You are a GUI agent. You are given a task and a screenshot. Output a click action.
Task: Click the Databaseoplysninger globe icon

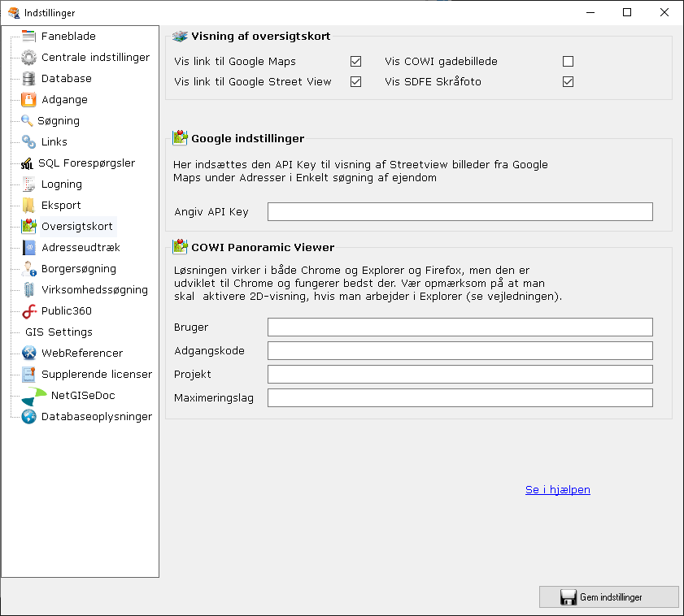coord(28,417)
